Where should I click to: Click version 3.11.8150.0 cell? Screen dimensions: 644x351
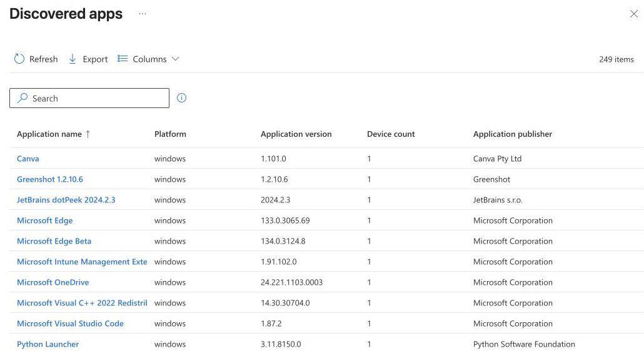click(281, 344)
